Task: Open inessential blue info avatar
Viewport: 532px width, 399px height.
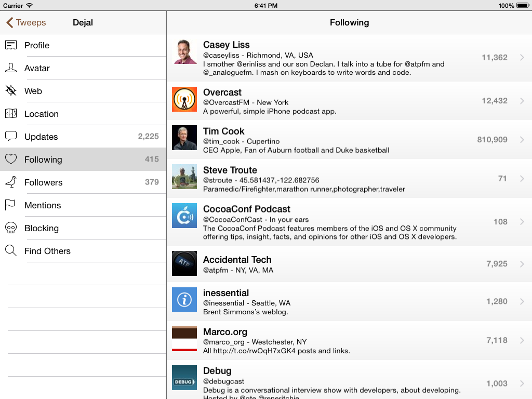Action: tap(184, 300)
